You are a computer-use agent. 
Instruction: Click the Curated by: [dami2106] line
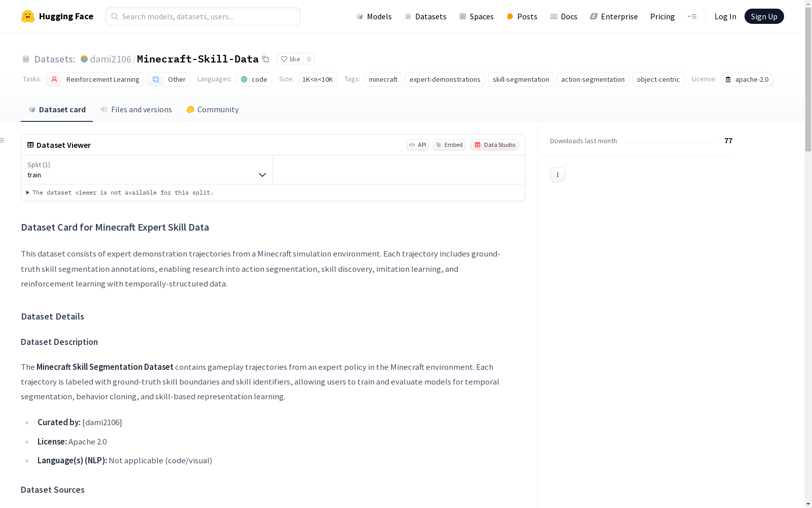[80, 422]
